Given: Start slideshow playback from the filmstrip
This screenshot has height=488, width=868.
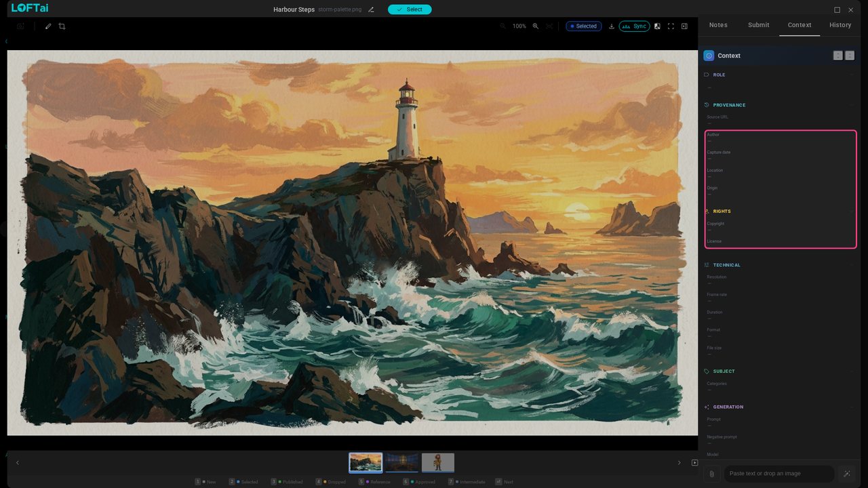Looking at the screenshot, I should click(694, 463).
